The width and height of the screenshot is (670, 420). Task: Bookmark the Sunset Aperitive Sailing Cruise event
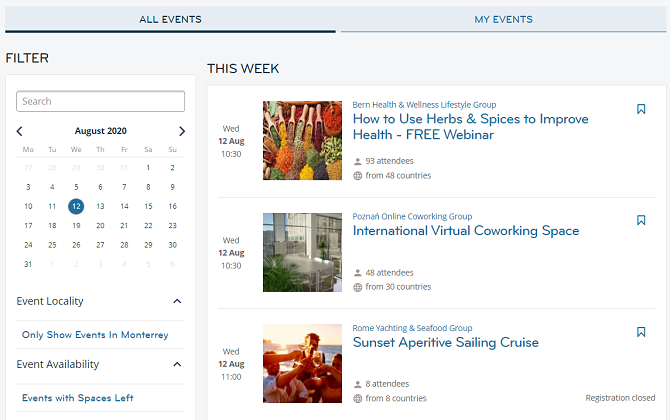click(641, 332)
